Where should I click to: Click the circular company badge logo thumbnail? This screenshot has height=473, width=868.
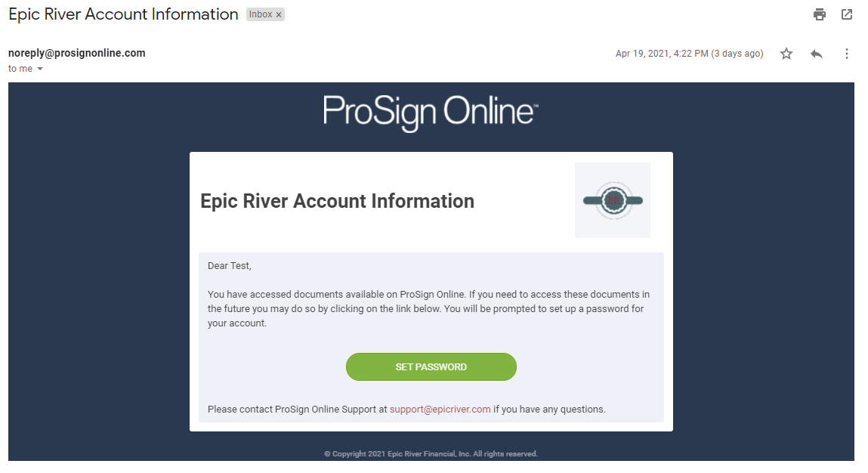(x=612, y=200)
